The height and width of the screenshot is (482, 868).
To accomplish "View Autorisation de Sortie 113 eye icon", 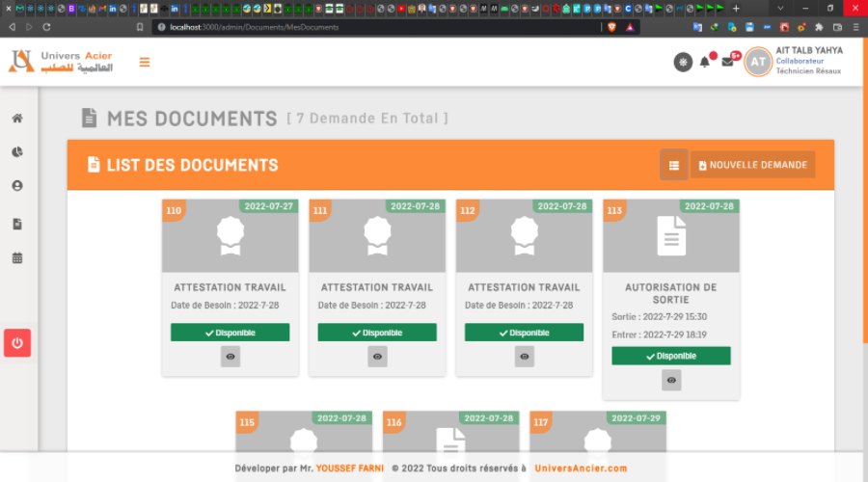I will (671, 380).
